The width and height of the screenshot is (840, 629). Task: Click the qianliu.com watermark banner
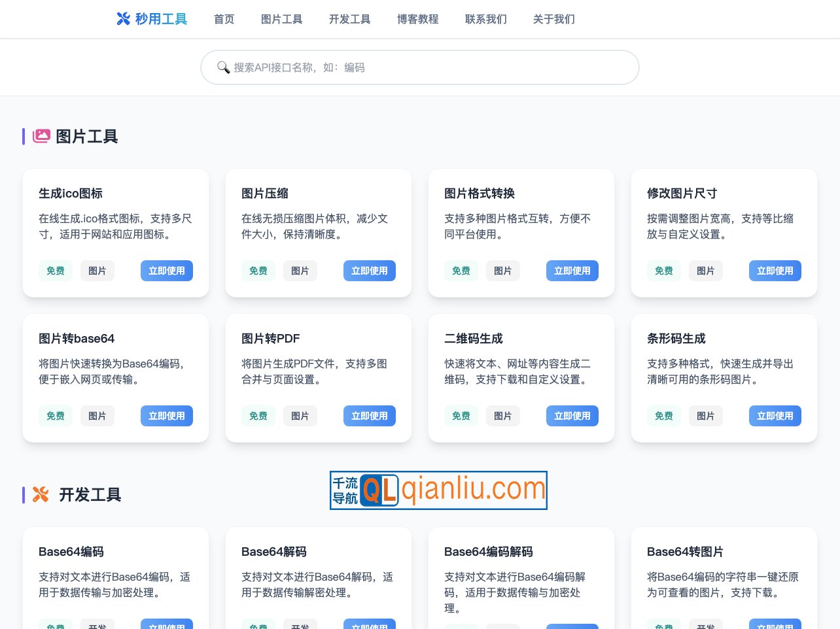[438, 490]
